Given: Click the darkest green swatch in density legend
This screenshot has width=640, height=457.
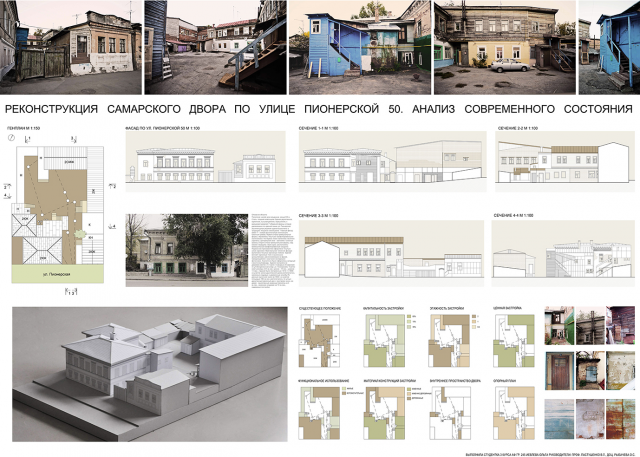Looking at the screenshot, I should coord(409,317).
